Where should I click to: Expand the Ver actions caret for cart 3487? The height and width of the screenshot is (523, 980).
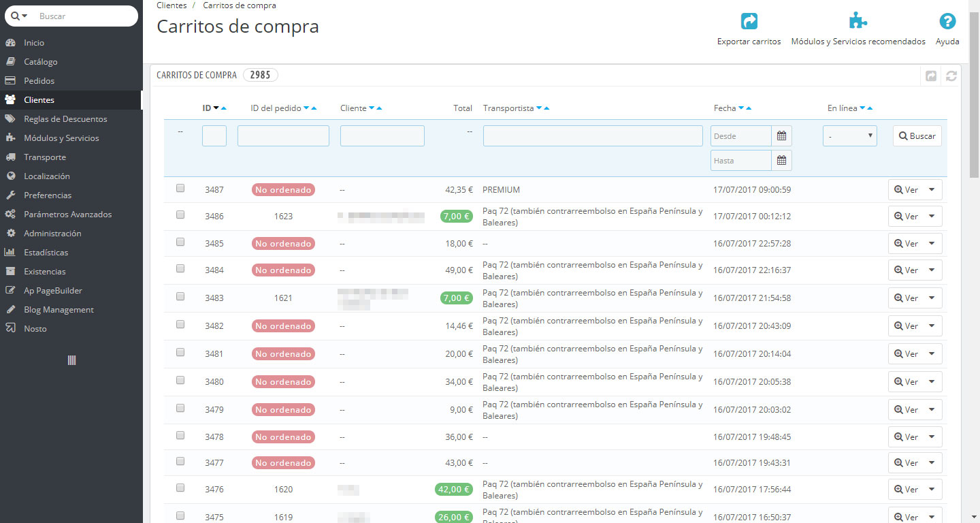tap(932, 190)
